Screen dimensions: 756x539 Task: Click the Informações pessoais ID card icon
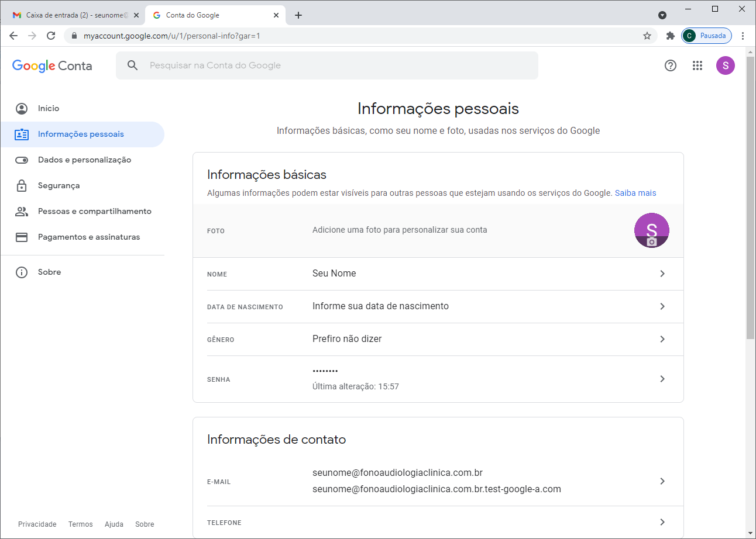click(x=22, y=134)
